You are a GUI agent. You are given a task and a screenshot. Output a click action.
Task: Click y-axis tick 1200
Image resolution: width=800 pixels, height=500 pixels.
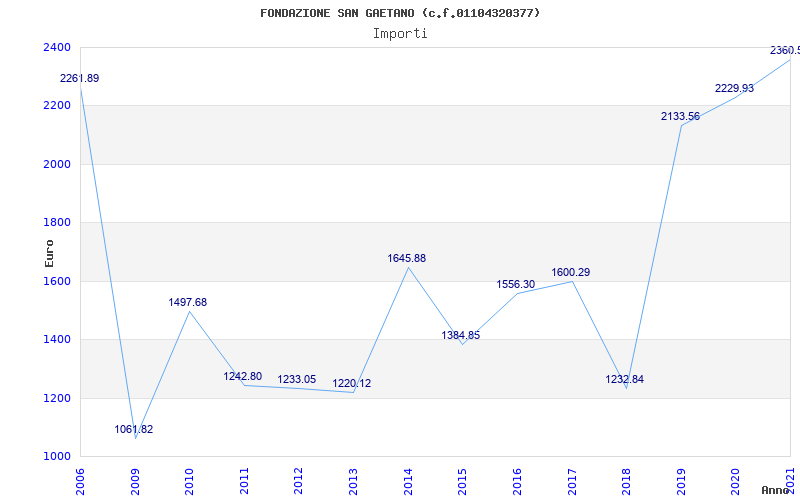tap(57, 398)
